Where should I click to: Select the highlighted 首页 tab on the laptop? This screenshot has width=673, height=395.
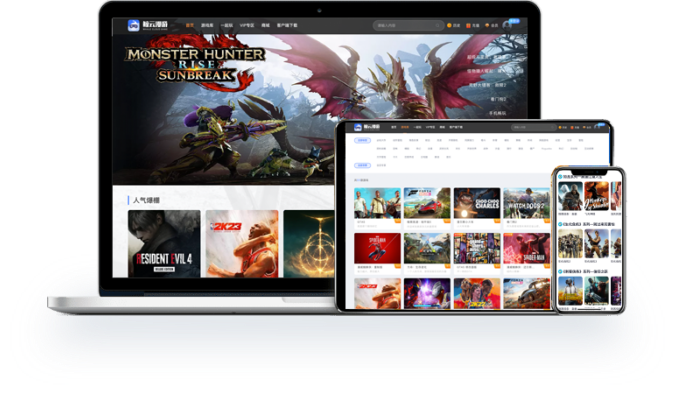click(x=189, y=25)
